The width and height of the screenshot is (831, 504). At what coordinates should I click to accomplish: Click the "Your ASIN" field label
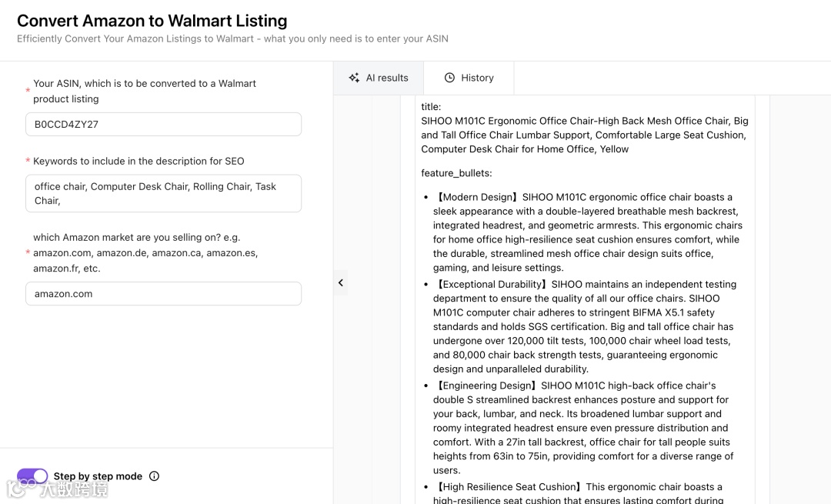[145, 91]
